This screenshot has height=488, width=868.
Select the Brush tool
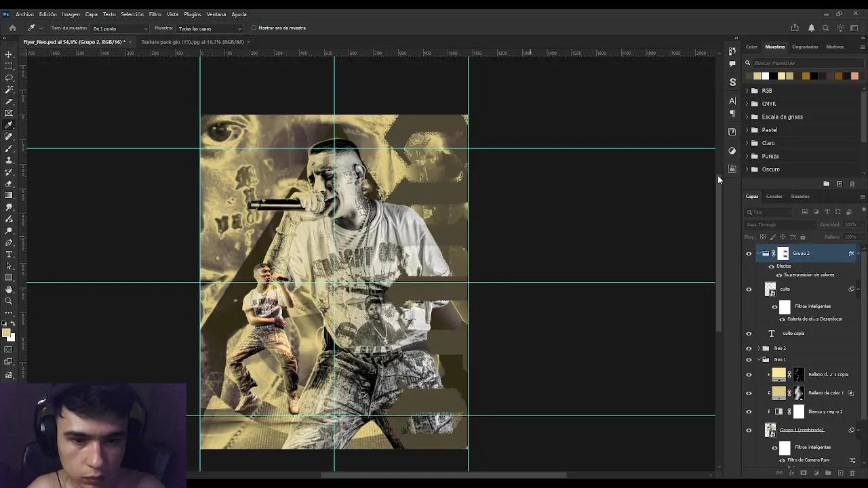click(x=9, y=148)
